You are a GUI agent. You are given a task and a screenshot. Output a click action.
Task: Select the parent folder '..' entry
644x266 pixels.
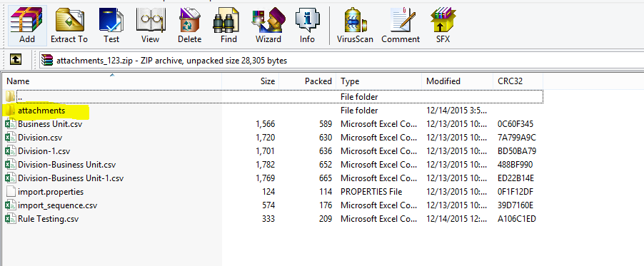(x=273, y=97)
